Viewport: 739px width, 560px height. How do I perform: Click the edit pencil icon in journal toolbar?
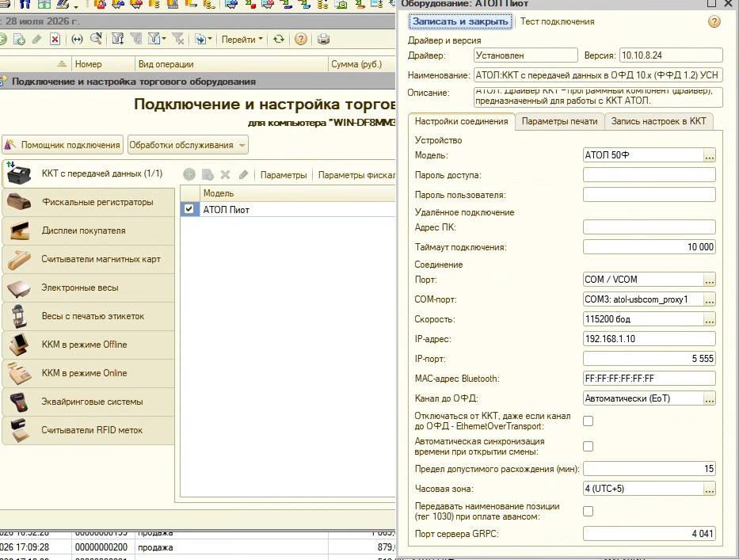36,40
